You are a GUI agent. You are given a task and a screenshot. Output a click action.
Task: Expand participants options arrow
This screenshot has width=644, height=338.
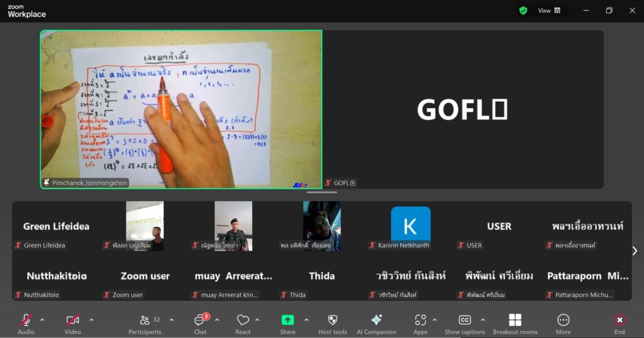coord(172,320)
